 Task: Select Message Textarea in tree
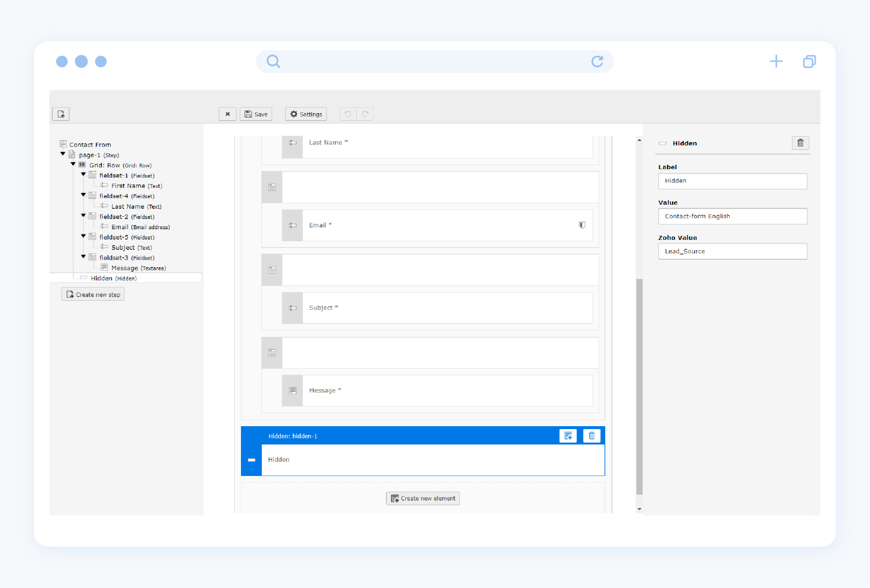click(x=138, y=268)
